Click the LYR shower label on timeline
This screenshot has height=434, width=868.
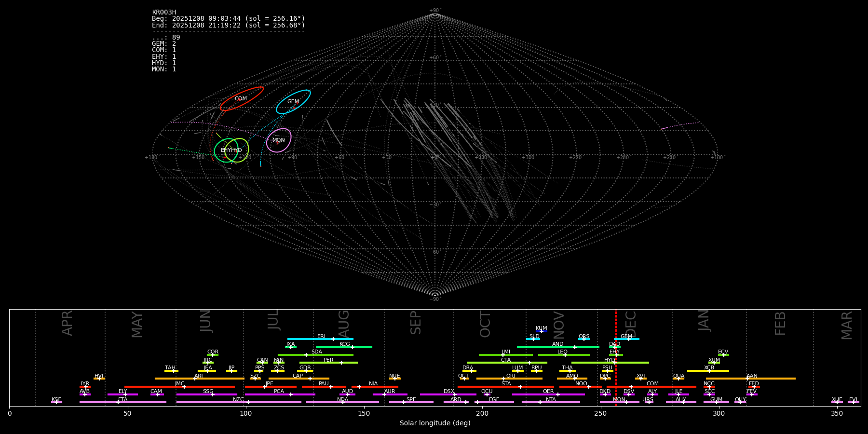coord(85,384)
